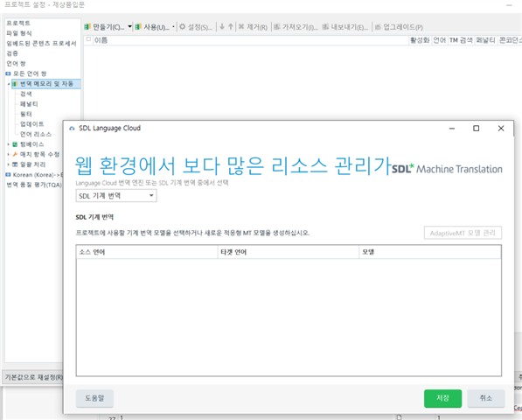Select 언어 쌍 in the settings tree
The height and width of the screenshot is (420, 522).
pyautogui.click(x=16, y=63)
